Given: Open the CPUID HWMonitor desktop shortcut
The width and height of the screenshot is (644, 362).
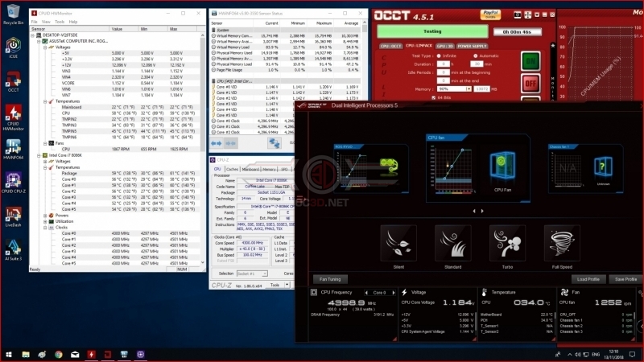Looking at the screenshot, I should (x=13, y=117).
